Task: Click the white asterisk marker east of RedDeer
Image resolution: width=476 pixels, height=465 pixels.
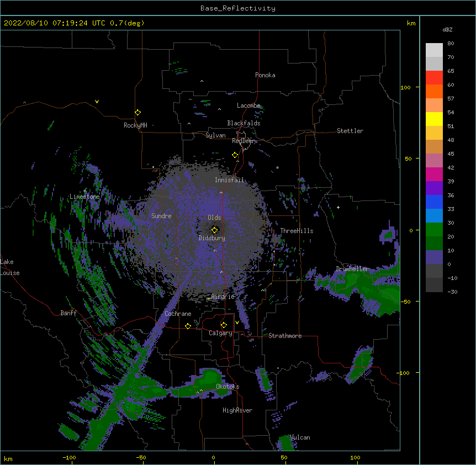Action: click(x=277, y=167)
